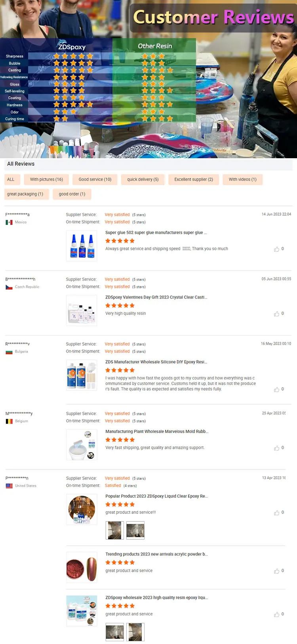Select great packaging (1) filter
Viewport: 297px width, 644px height.
(25, 194)
